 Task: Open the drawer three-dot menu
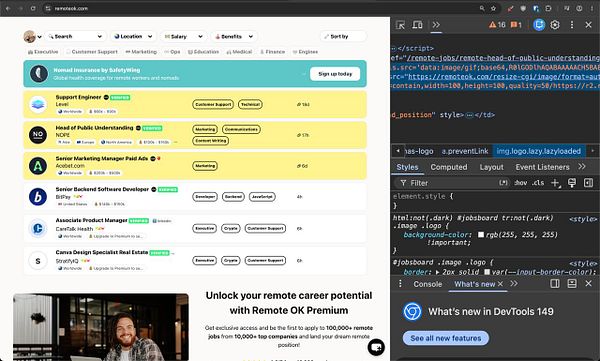400,284
